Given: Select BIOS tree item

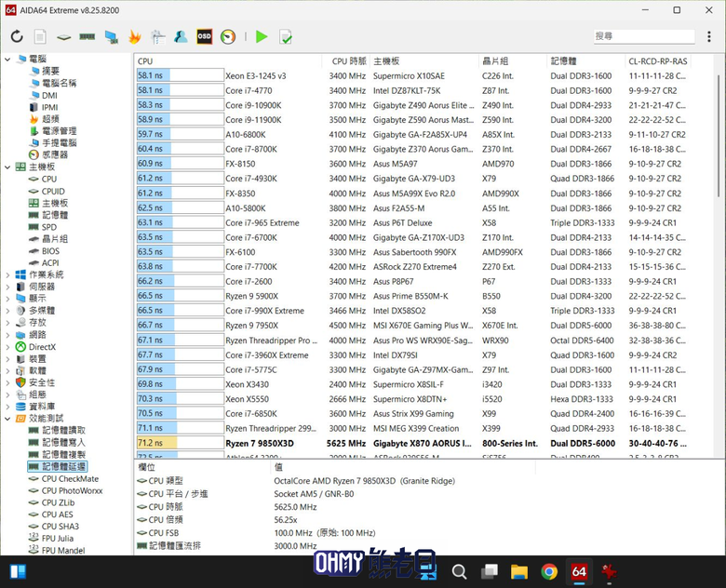Looking at the screenshot, I should click(x=50, y=251).
